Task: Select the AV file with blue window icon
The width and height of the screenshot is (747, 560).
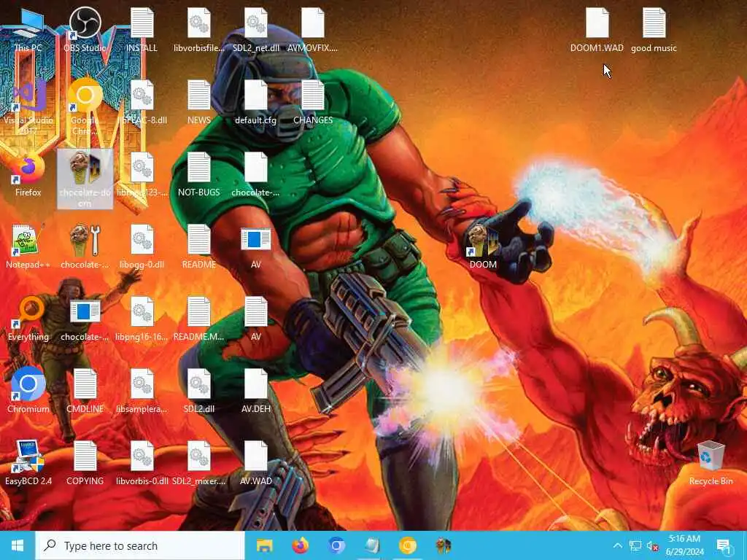Action: coord(256,246)
